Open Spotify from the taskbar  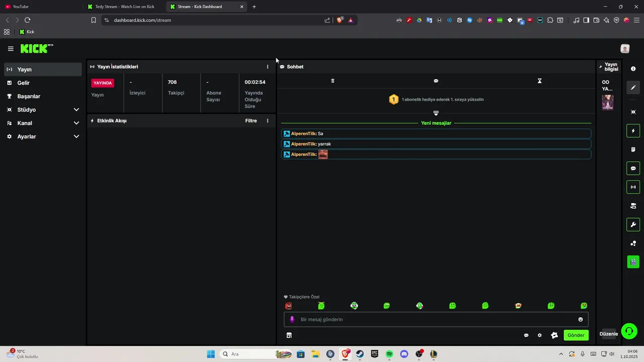point(389,354)
